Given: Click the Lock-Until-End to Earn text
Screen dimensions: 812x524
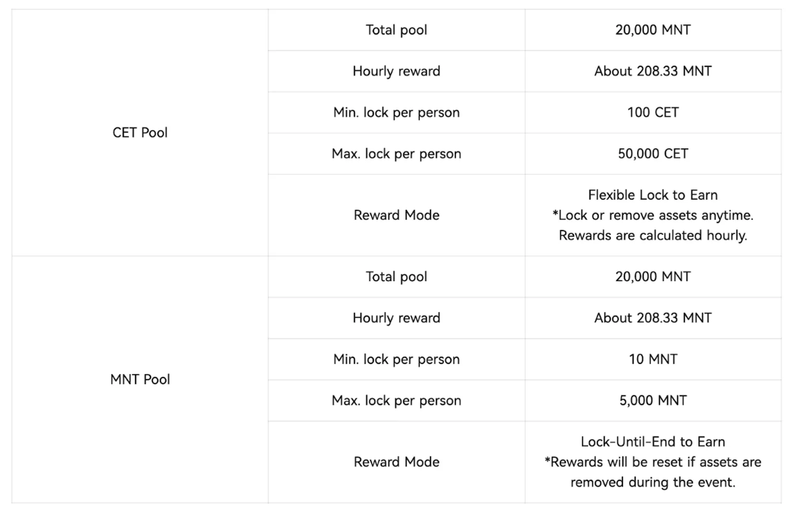Looking at the screenshot, I should point(653,442).
